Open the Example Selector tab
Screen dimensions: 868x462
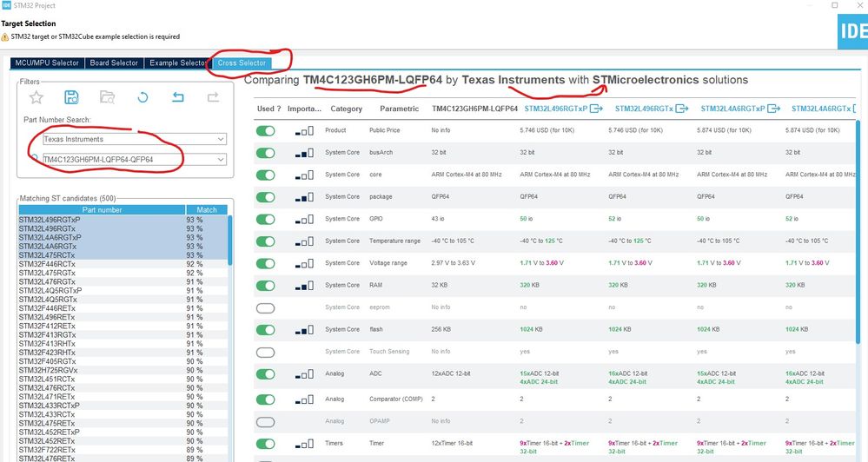[176, 63]
